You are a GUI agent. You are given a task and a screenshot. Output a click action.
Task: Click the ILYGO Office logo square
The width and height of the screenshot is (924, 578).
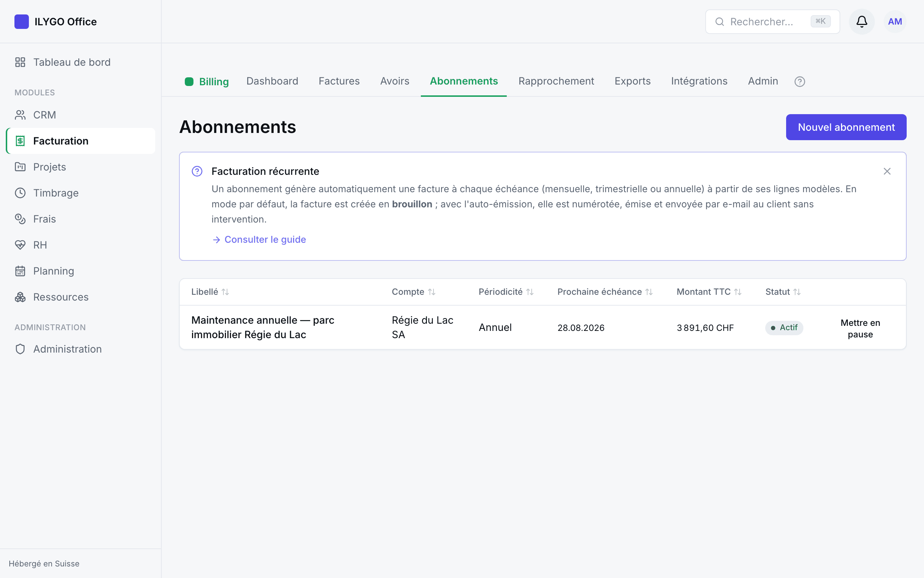click(x=21, y=21)
